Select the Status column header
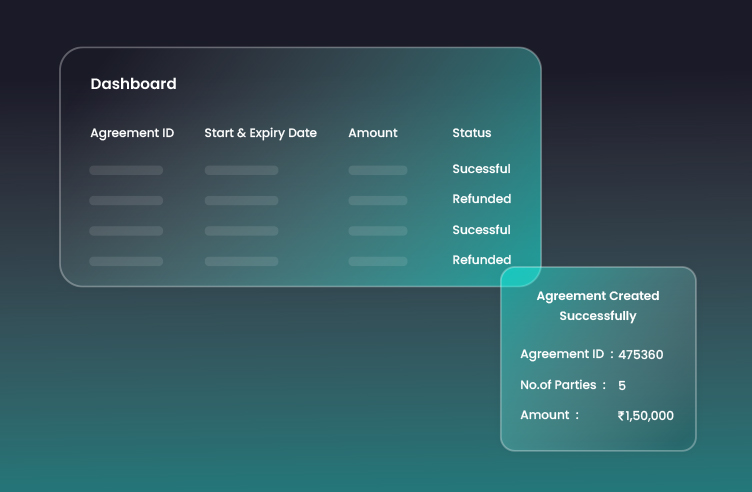Screen dimensions: 752x492 pos(471,133)
